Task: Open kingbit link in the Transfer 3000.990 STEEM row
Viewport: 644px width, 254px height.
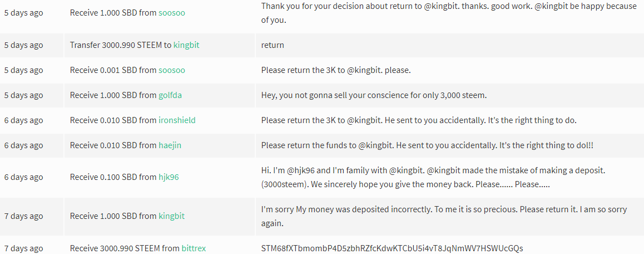Action: (186, 45)
